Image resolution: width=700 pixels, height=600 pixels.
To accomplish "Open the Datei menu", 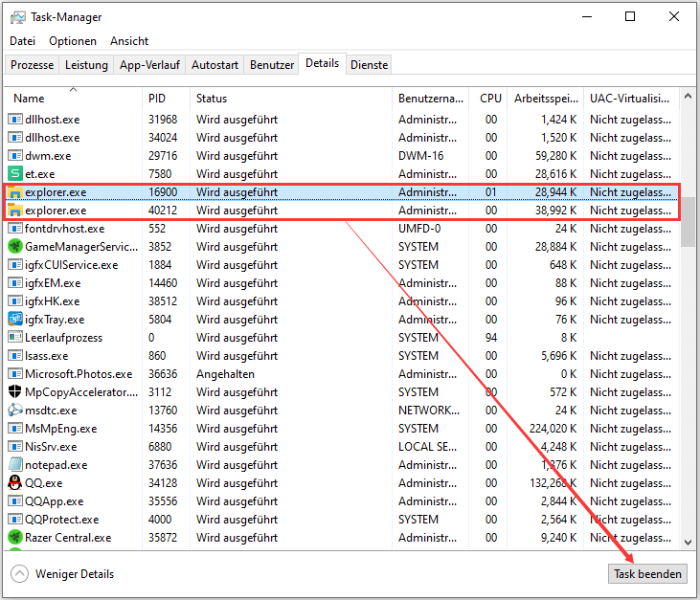I will (x=22, y=41).
